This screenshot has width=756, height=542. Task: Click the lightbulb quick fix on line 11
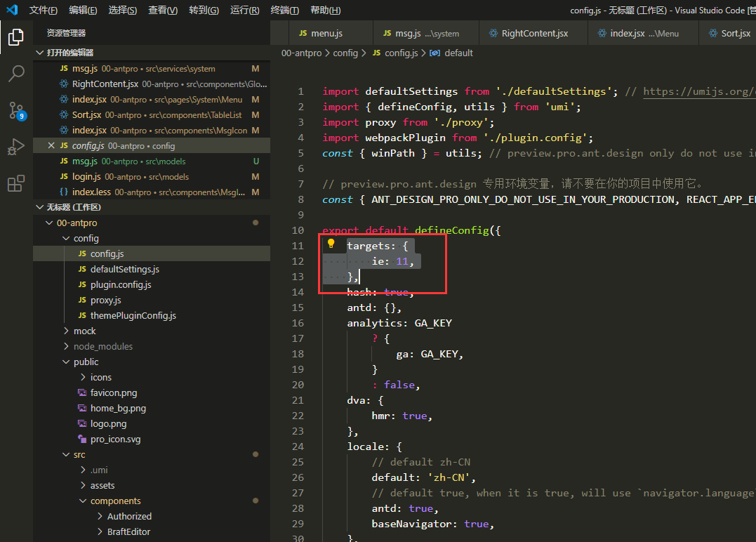coord(331,245)
